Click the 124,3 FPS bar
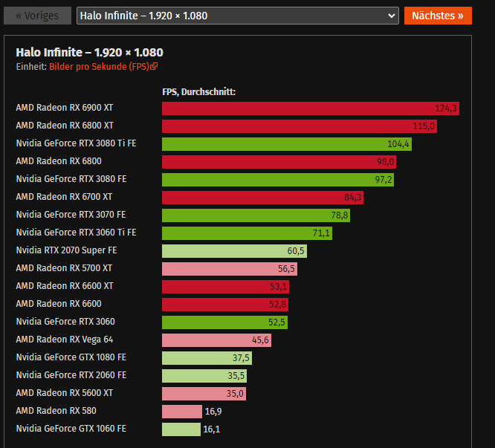The image size is (495, 448). (x=311, y=108)
